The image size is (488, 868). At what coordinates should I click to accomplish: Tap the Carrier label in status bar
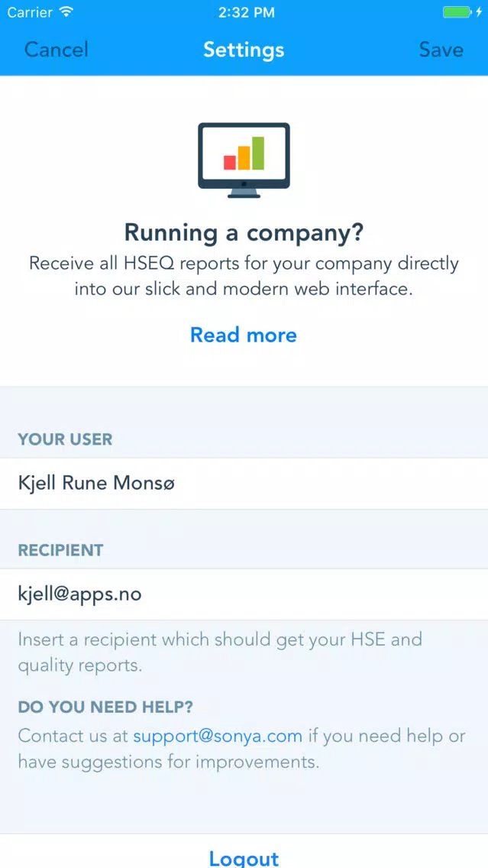coord(31,12)
